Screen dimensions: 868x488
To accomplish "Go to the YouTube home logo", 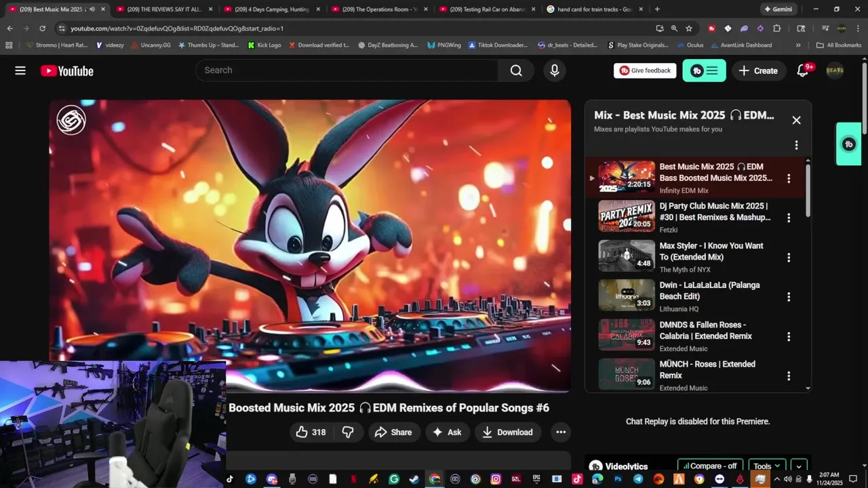I will coord(66,70).
